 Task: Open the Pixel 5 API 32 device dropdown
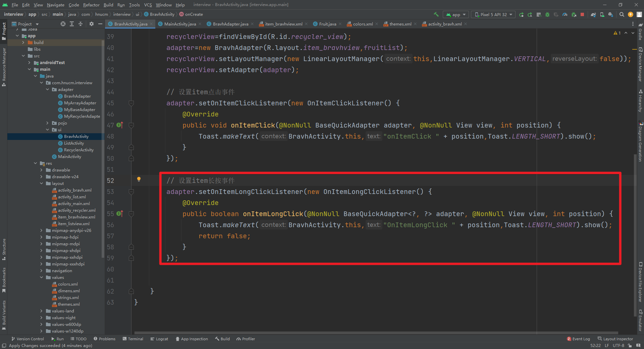pos(494,14)
